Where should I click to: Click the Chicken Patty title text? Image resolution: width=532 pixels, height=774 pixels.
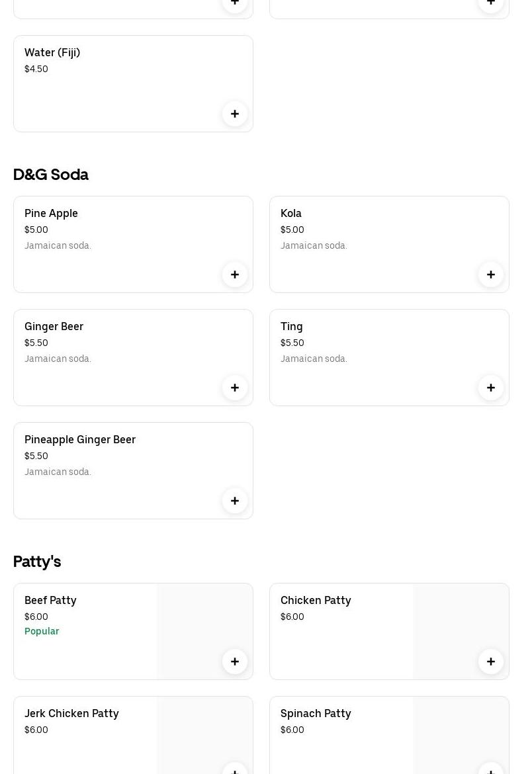click(316, 600)
